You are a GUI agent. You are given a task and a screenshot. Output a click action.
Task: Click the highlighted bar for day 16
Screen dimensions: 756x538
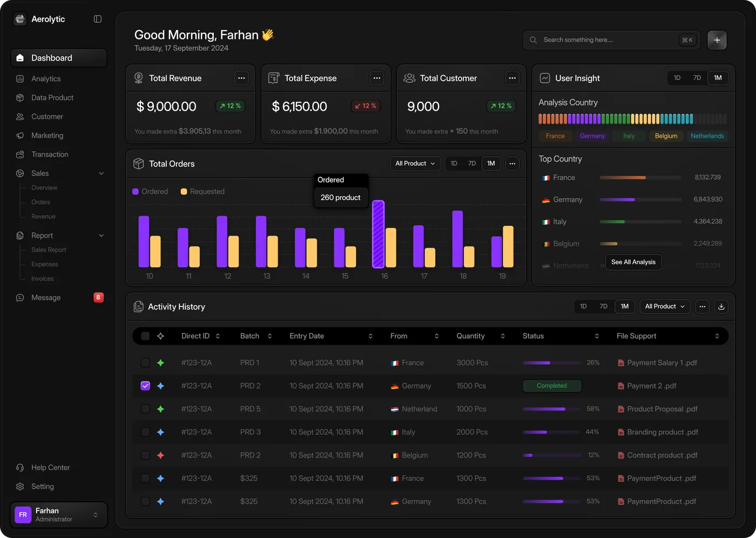pos(378,234)
